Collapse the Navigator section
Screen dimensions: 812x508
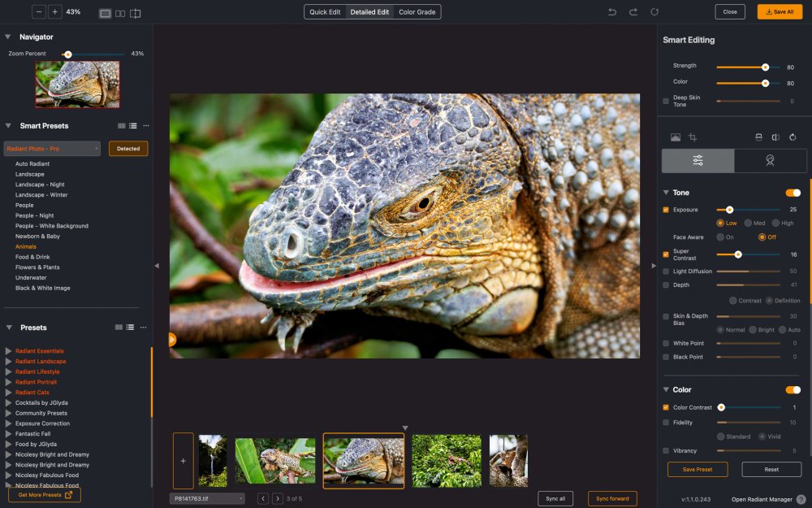(8, 37)
